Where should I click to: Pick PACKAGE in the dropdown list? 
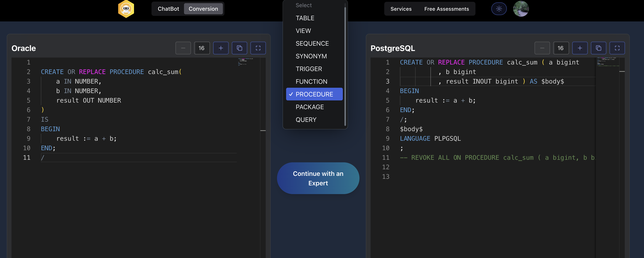pos(310,107)
